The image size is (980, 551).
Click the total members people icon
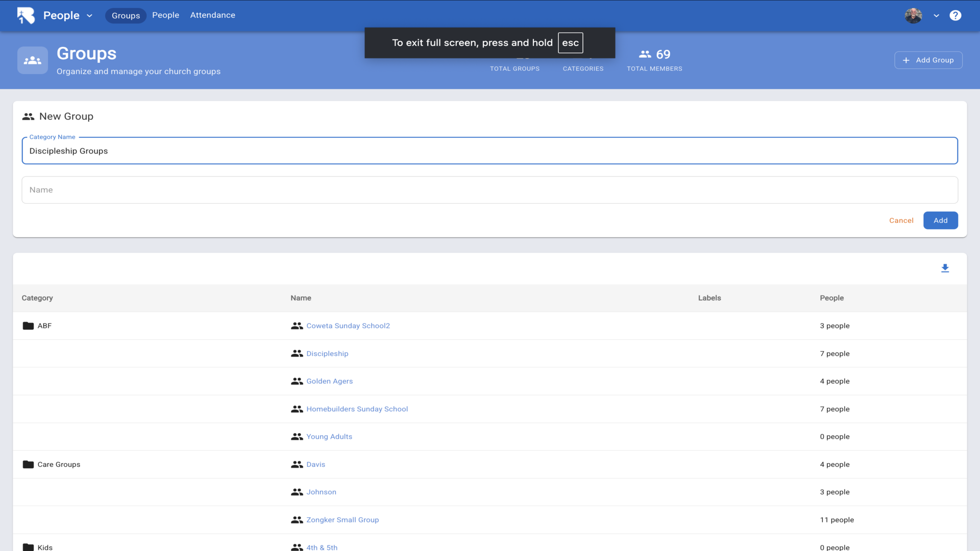click(645, 54)
